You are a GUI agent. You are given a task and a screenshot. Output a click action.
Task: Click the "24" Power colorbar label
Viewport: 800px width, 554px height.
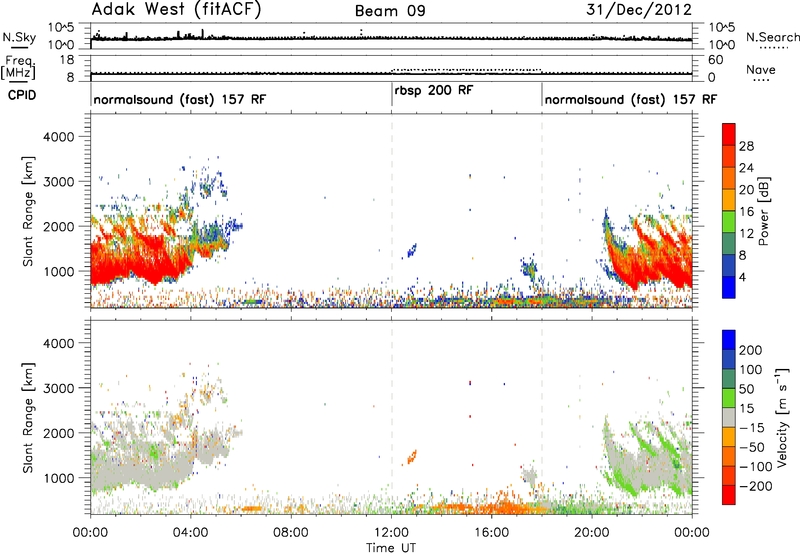click(746, 168)
